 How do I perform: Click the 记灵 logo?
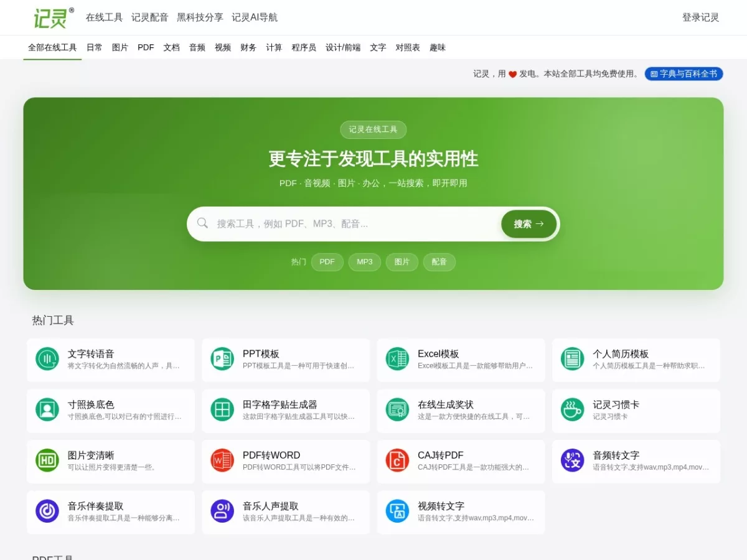coord(54,17)
